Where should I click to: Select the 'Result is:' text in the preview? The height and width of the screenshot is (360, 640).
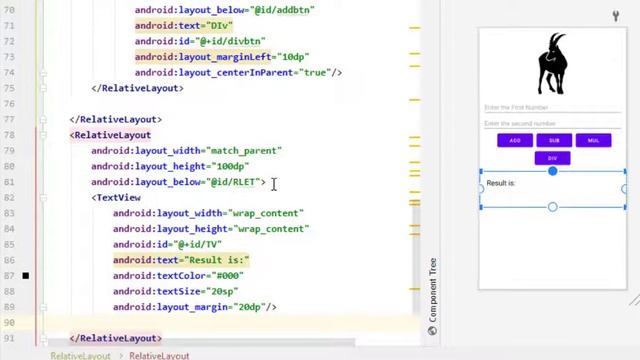coord(501,183)
